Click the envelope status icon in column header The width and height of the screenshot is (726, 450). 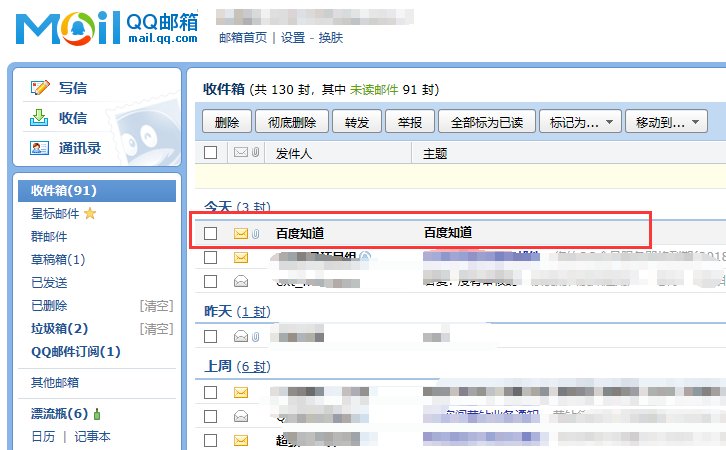coord(241,152)
